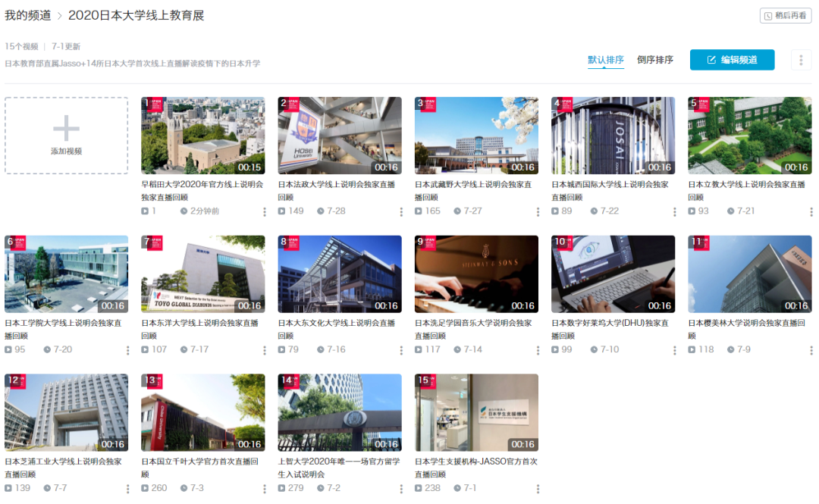Play video 6 campus plaza thumbnail
Screen dimensions: 819x504
[x=66, y=274]
